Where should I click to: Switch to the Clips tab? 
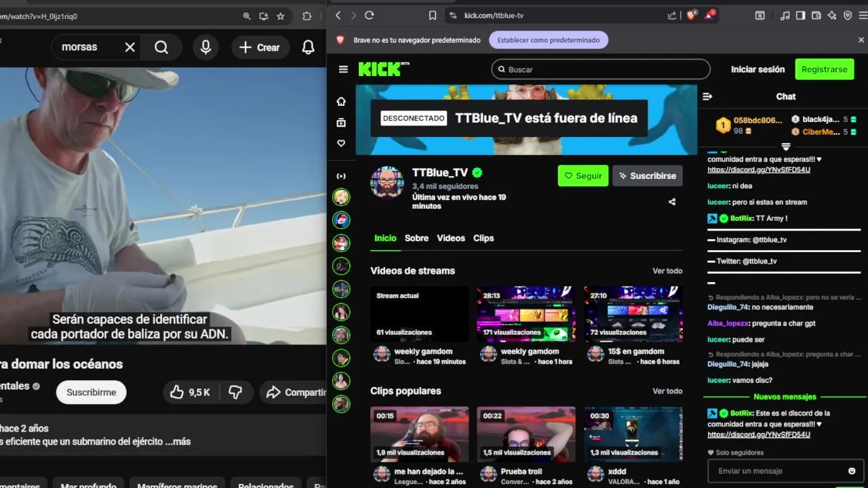[x=484, y=238]
